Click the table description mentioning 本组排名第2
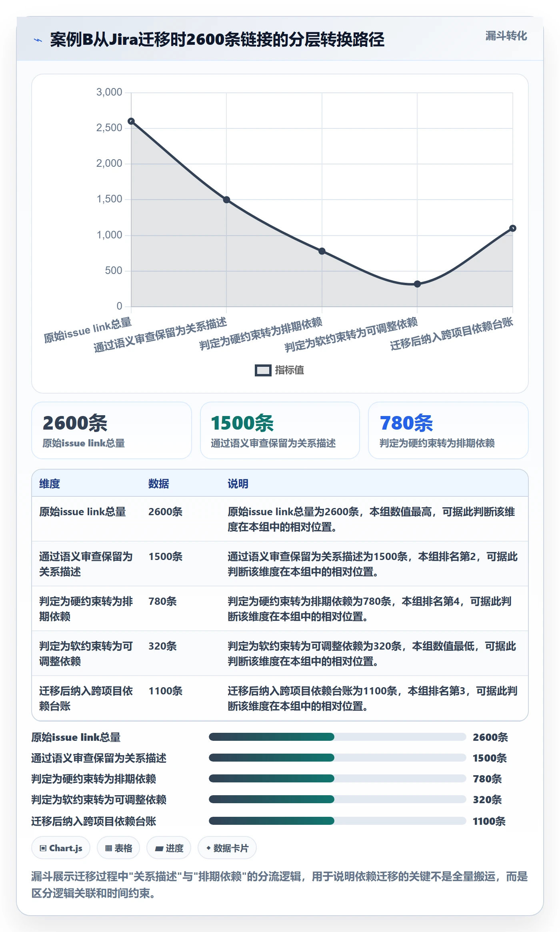The width and height of the screenshot is (560, 932). click(373, 564)
